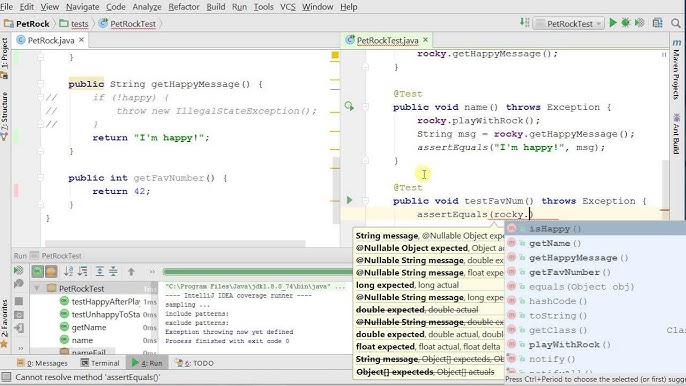Toggle showing passed tests in Run panel
The height and width of the screenshot is (386, 686).
38,272
